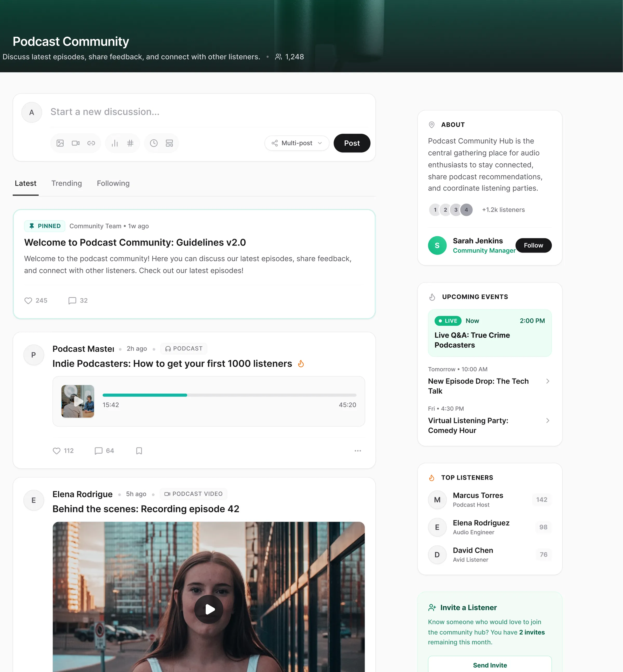Switch to the Trending tab
This screenshot has height=672, width=623.
tap(67, 183)
